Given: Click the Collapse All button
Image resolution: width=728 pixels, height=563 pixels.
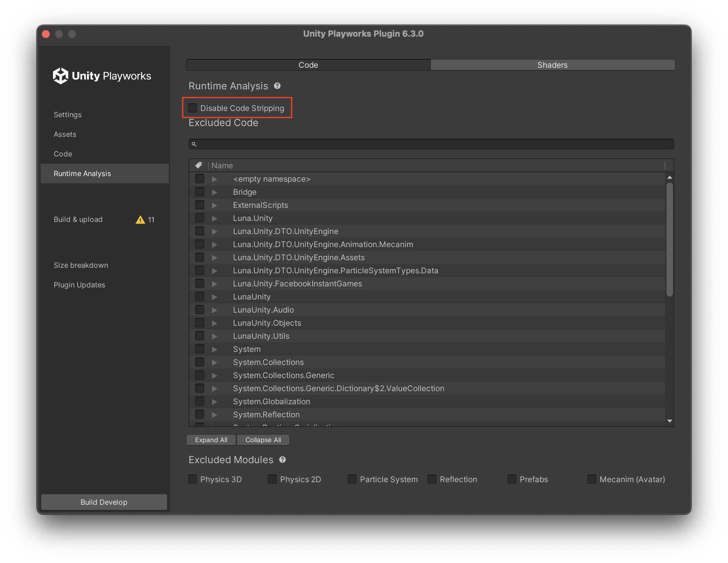Looking at the screenshot, I should [x=263, y=440].
